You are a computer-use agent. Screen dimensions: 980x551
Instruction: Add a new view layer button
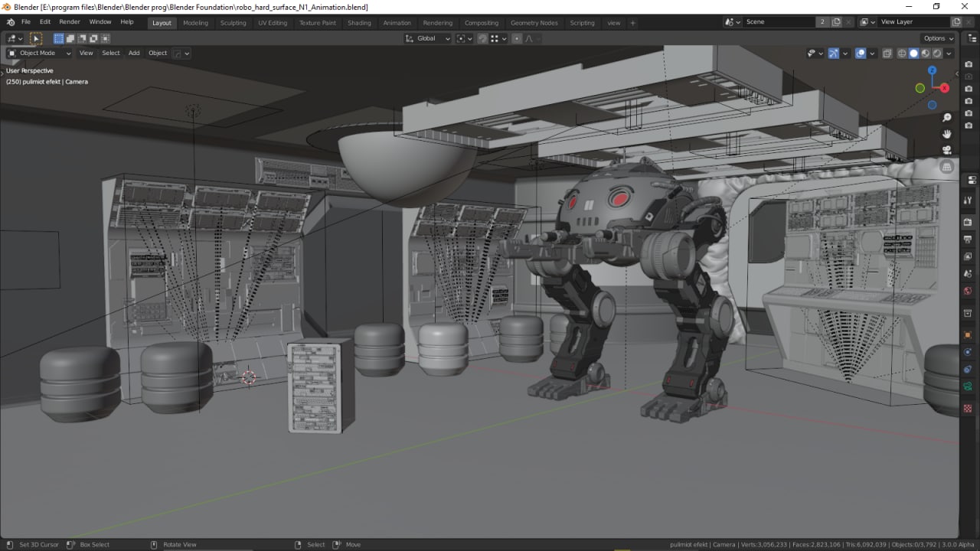pyautogui.click(x=956, y=22)
